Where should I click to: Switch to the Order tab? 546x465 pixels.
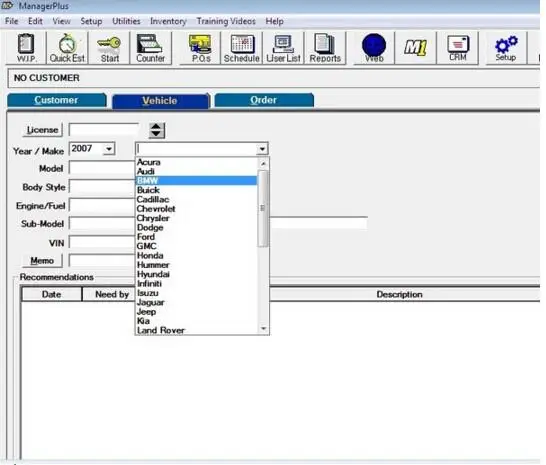point(264,100)
